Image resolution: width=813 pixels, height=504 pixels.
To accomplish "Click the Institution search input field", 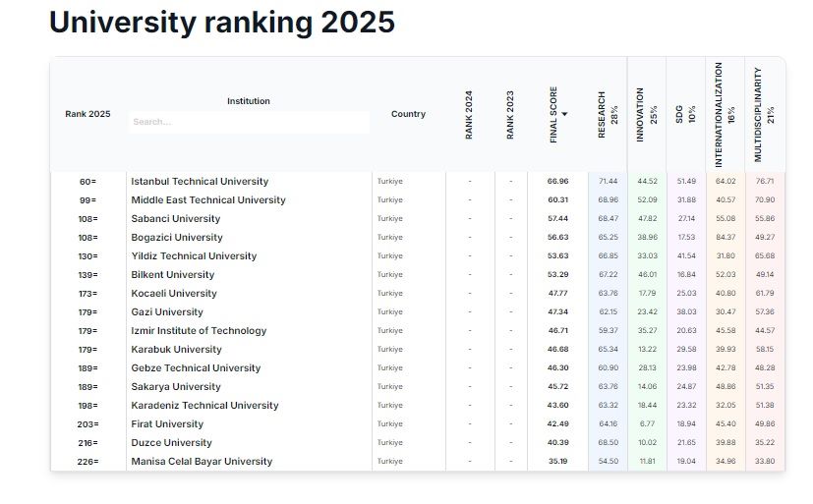I will 249,122.
